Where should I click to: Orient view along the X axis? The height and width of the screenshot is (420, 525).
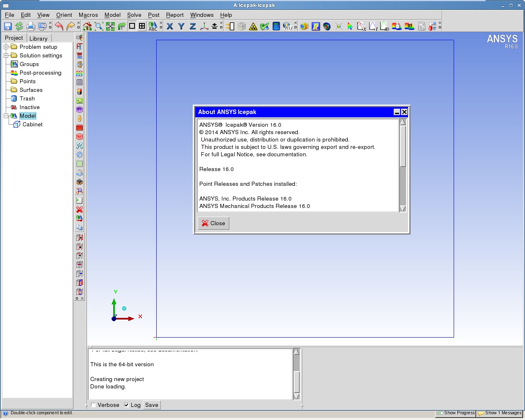170,26
